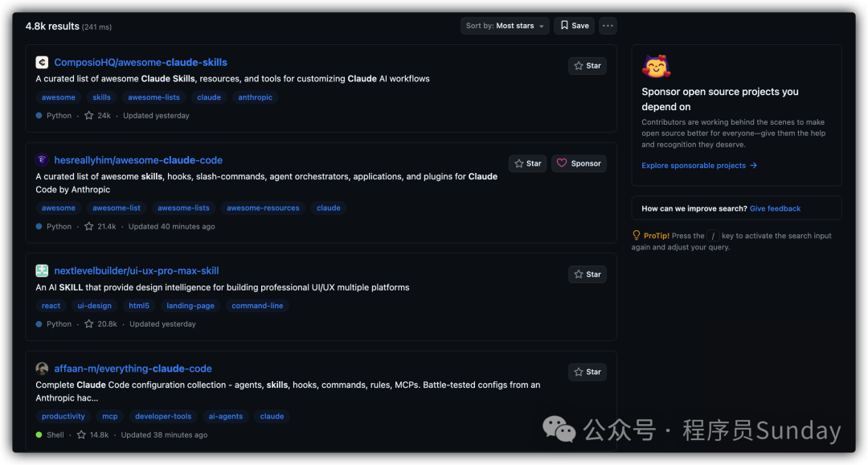
Task: Click the star icon on the first Star button
Action: click(x=577, y=65)
